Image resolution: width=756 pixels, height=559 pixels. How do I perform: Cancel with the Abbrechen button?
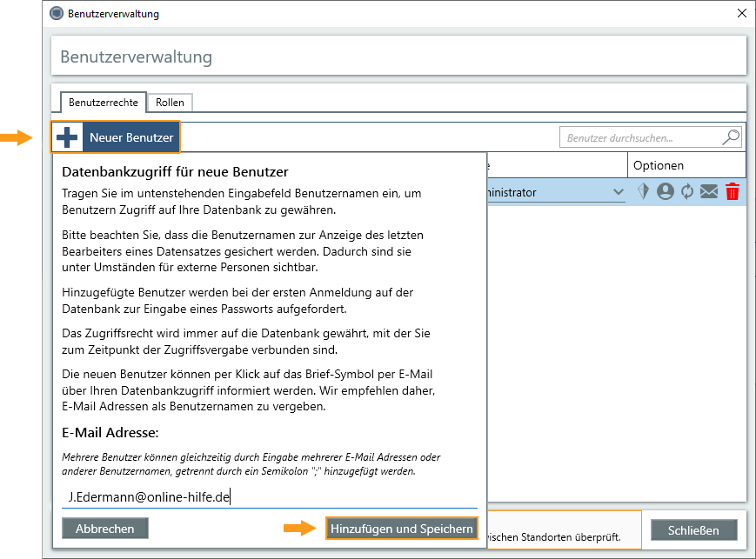point(105,529)
